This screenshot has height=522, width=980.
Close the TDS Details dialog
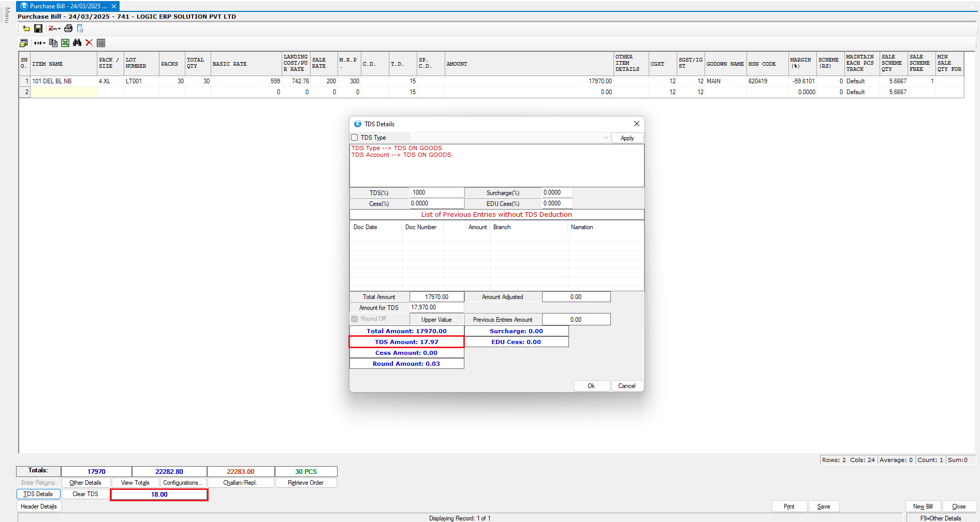[x=637, y=124]
